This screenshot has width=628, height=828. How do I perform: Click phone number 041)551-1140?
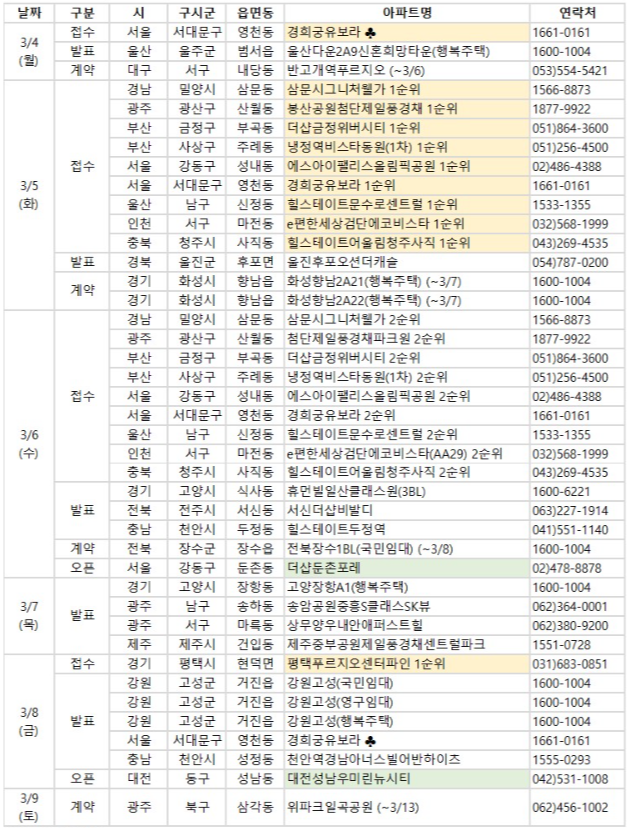[570, 530]
